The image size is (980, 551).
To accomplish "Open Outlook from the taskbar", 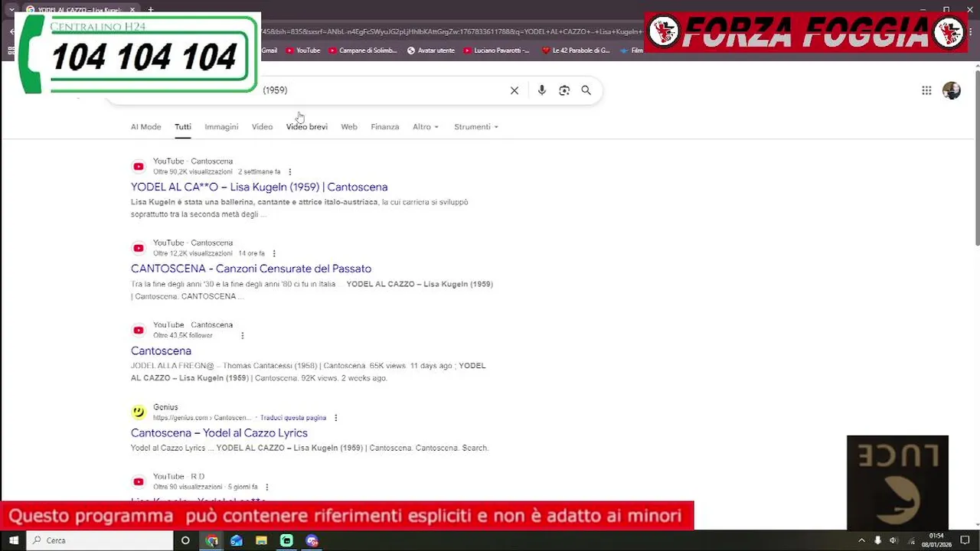I will coord(237,540).
